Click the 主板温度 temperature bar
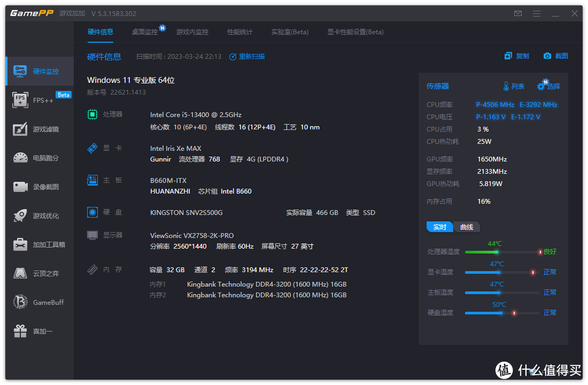The image size is (588, 385). point(503,292)
